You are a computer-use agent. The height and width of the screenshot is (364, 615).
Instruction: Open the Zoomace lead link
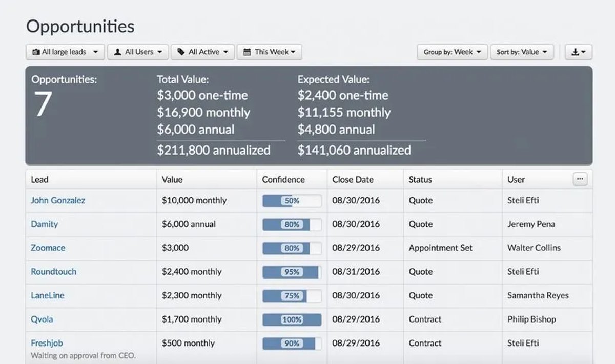point(48,248)
